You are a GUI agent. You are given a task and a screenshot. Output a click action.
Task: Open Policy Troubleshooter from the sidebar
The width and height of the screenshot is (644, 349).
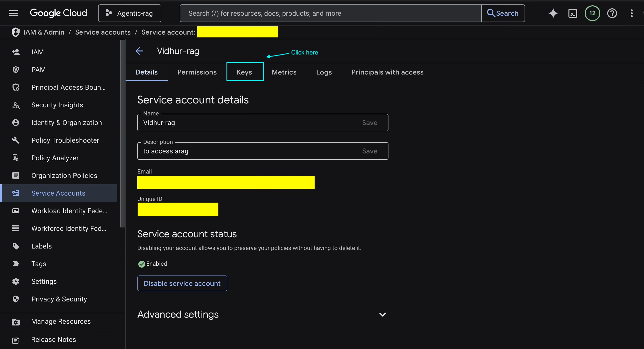[65, 140]
